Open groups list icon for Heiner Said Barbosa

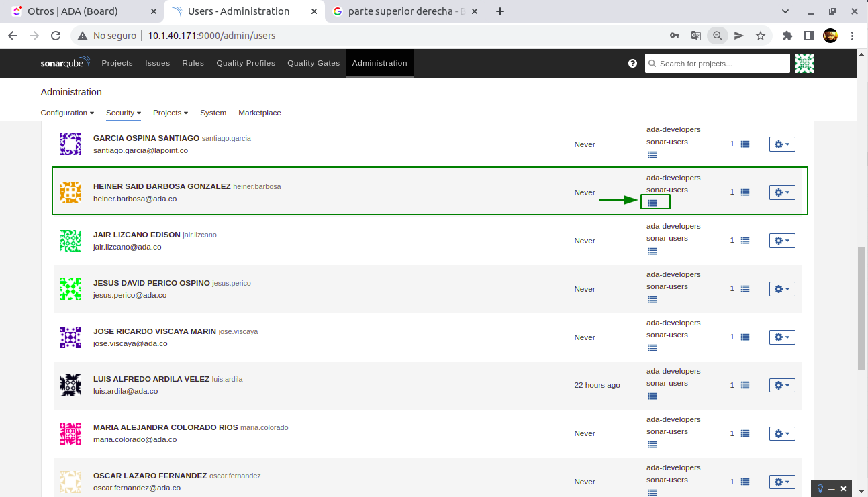653,203
